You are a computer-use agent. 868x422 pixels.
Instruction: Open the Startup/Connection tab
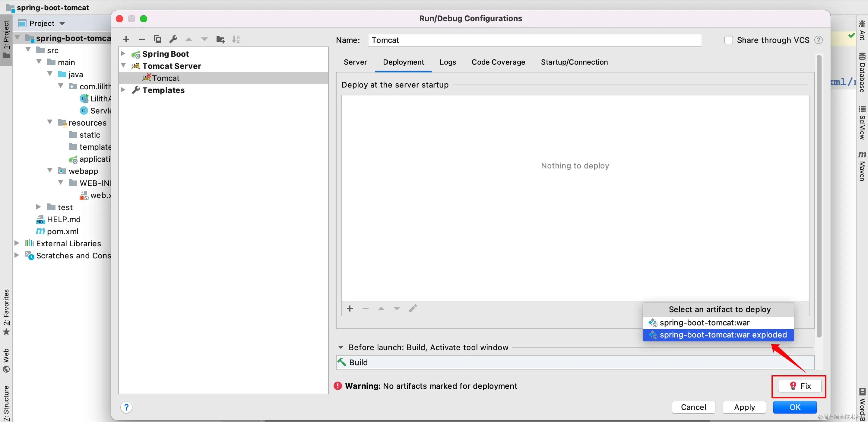point(574,62)
